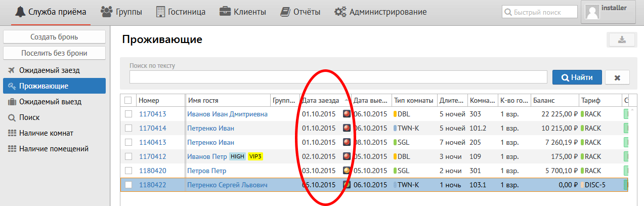The height and width of the screenshot is (206, 644).
Task: Open the Служба приёма menu tab
Action: click(x=51, y=12)
